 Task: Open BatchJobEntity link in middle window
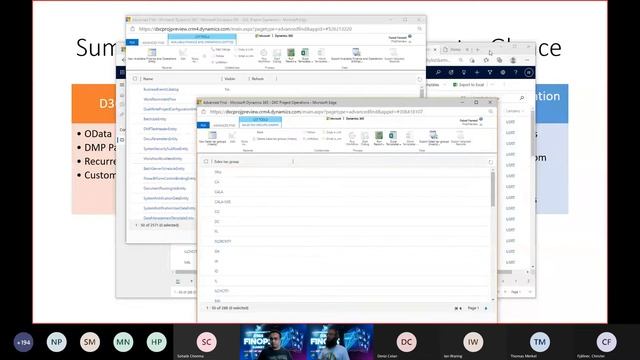(x=155, y=119)
